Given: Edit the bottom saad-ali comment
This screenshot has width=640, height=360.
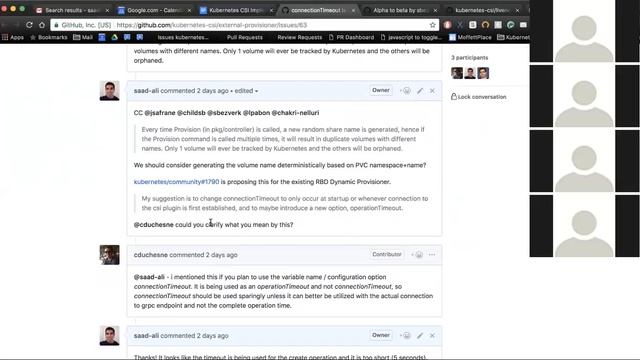Looking at the screenshot, I should point(420,336).
